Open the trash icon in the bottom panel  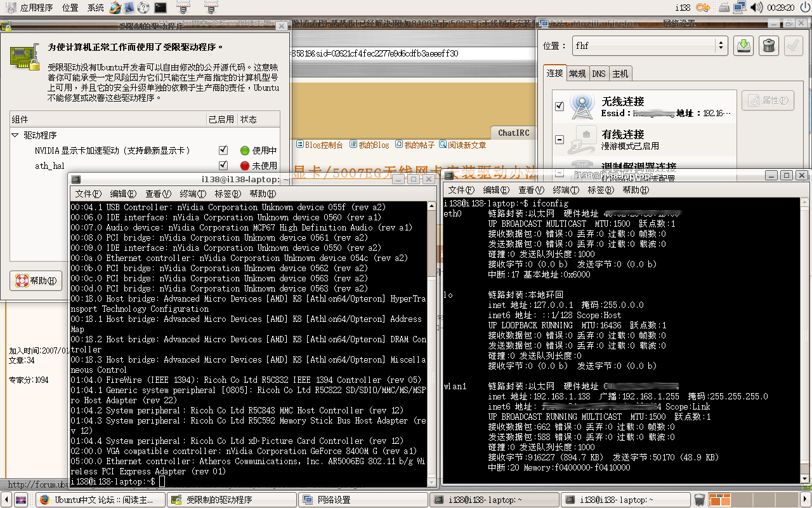pyautogui.click(x=699, y=500)
